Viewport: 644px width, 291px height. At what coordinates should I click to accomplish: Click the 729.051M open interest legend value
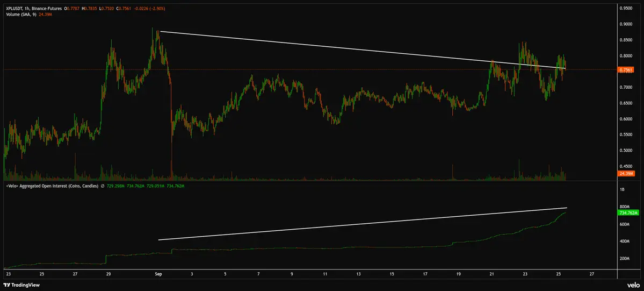(x=155, y=186)
